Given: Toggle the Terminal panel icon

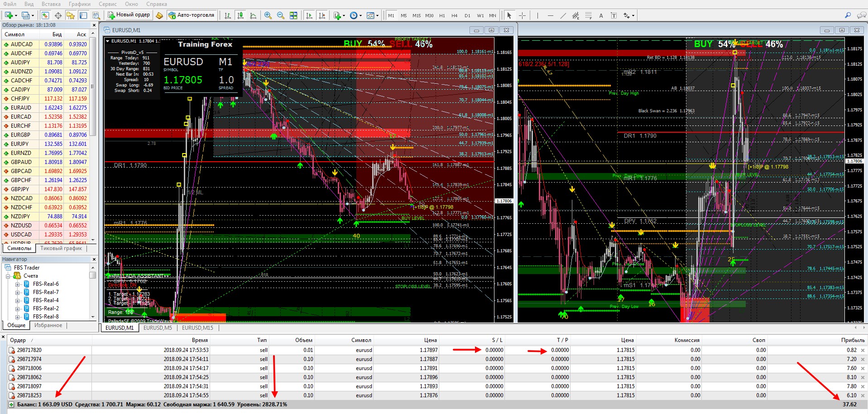Looking at the screenshot, I should click(83, 15).
